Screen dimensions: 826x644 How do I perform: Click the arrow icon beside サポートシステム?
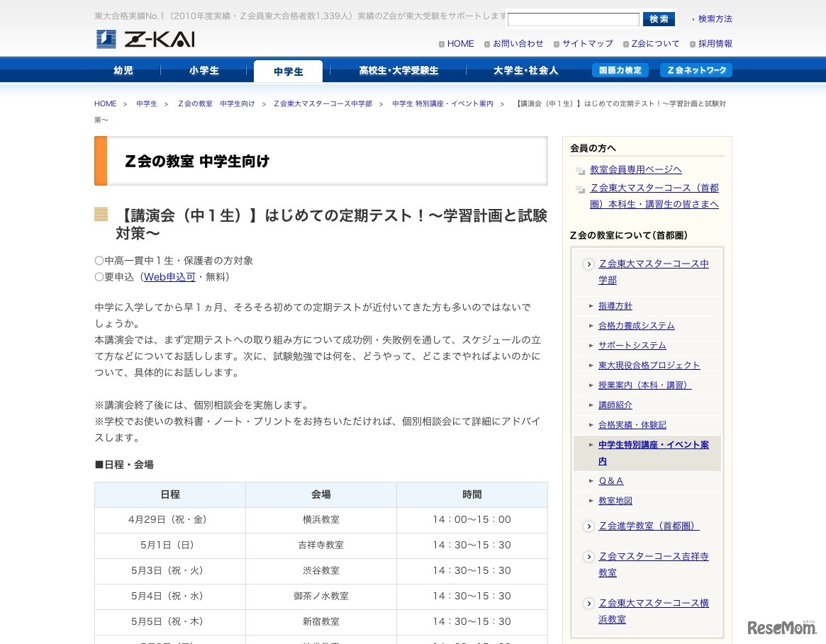[592, 345]
